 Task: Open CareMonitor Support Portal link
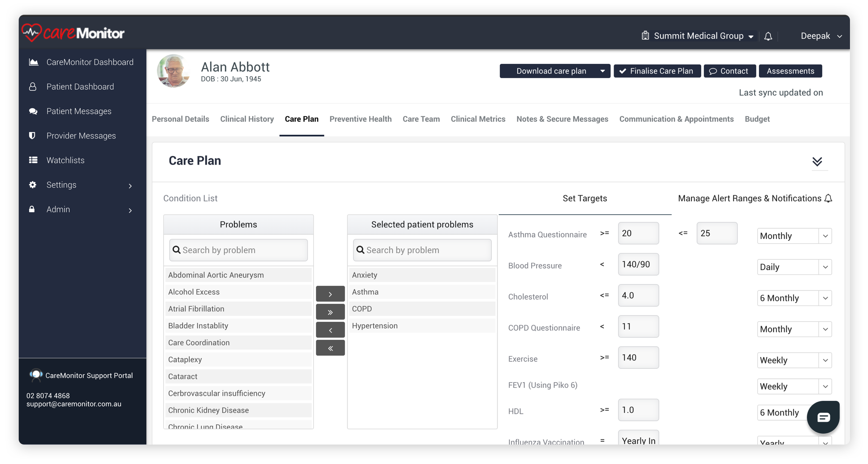click(x=89, y=375)
